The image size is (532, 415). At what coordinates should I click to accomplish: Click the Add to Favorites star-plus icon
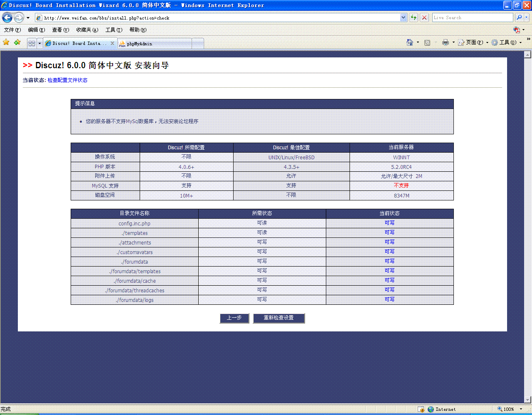coord(17,42)
